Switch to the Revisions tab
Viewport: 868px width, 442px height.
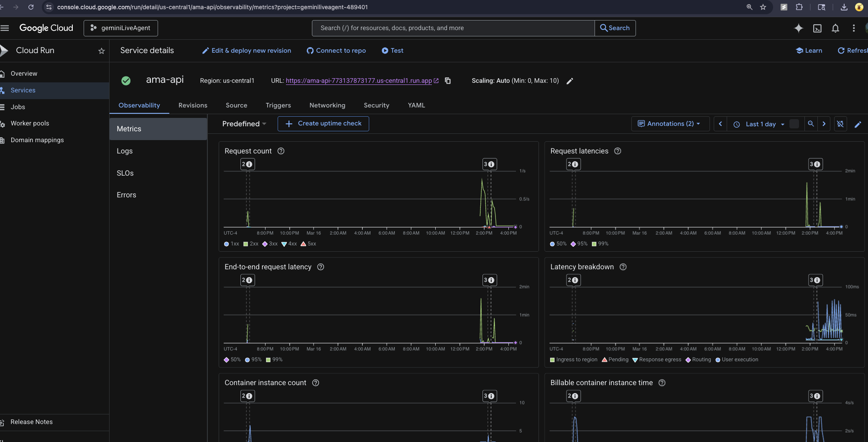(x=193, y=105)
